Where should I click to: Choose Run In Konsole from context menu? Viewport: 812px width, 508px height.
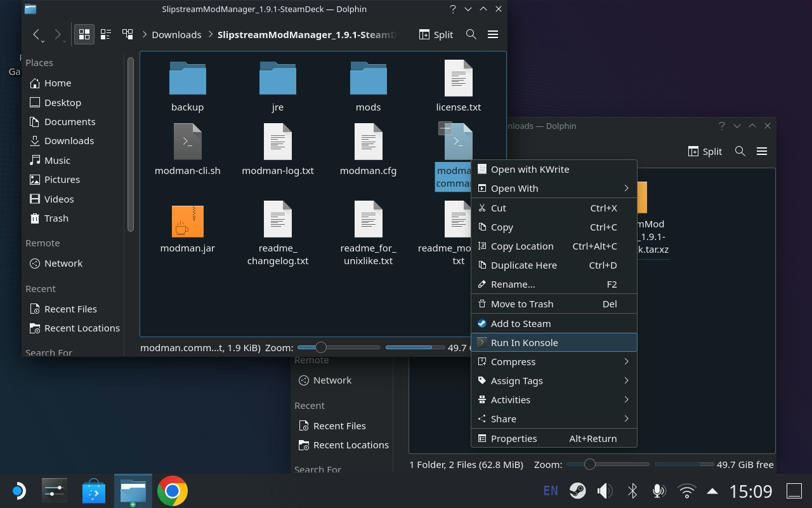point(554,342)
